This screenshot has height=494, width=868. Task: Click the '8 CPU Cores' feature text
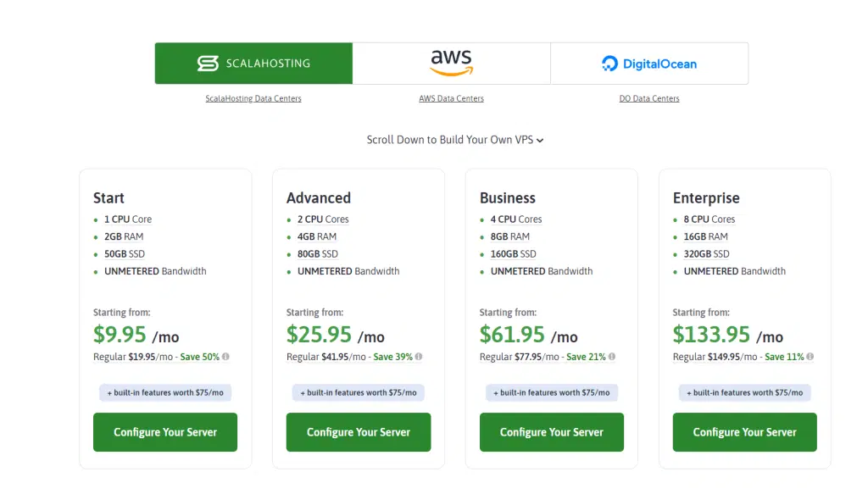(709, 219)
